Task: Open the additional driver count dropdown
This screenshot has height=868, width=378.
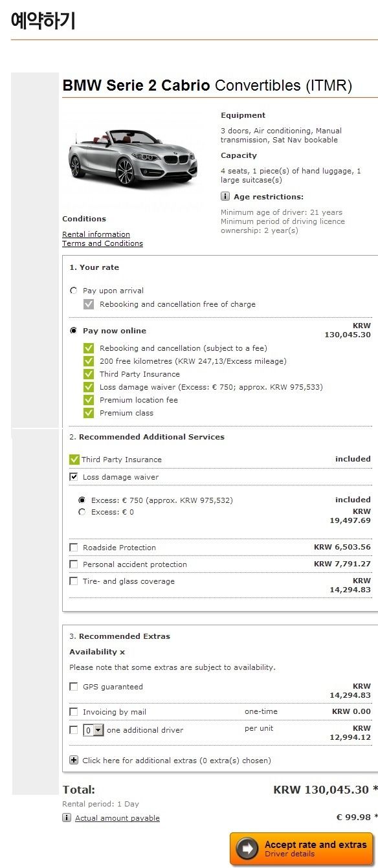Action: click(x=93, y=730)
